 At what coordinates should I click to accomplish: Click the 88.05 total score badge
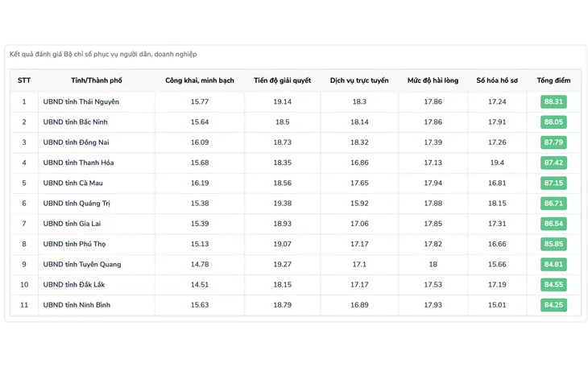coord(553,122)
